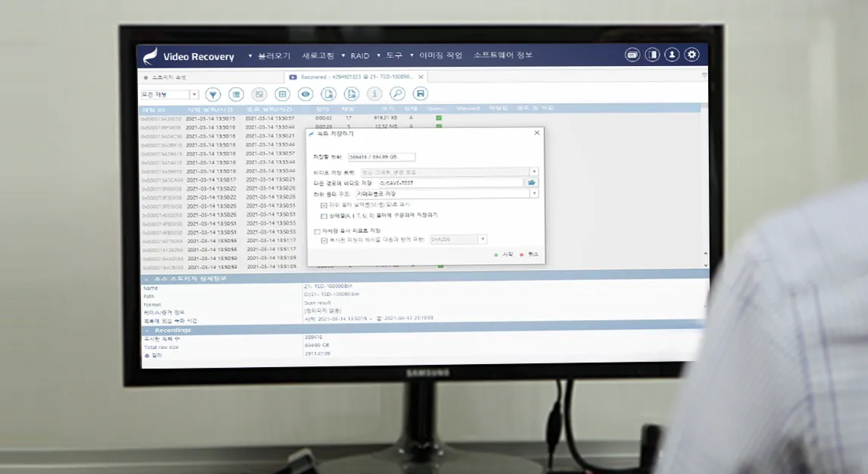Image resolution: width=868 pixels, height=474 pixels.
Task: Open the channel filter dropdown above table
Action: click(194, 95)
